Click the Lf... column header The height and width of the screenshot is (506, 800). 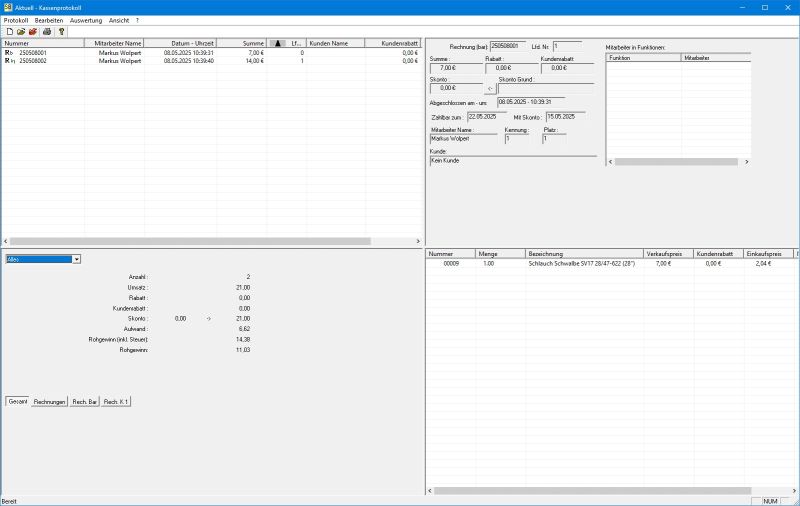coord(297,43)
